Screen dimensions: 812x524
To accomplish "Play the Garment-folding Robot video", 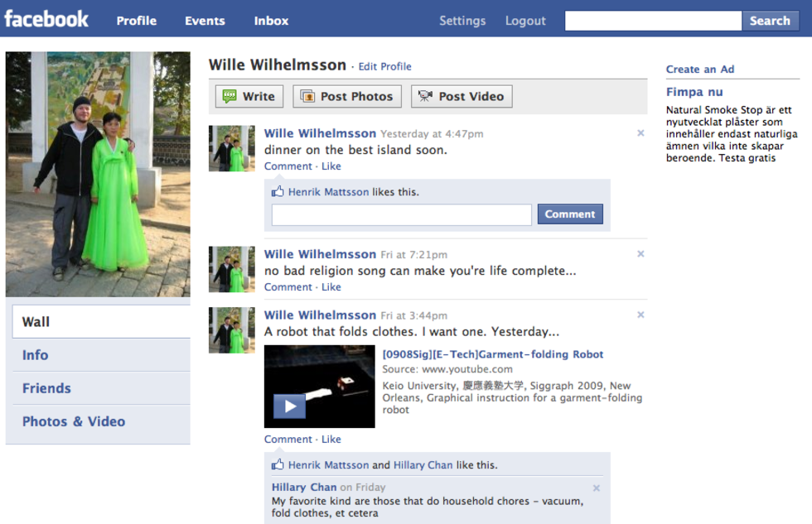I will tap(290, 406).
